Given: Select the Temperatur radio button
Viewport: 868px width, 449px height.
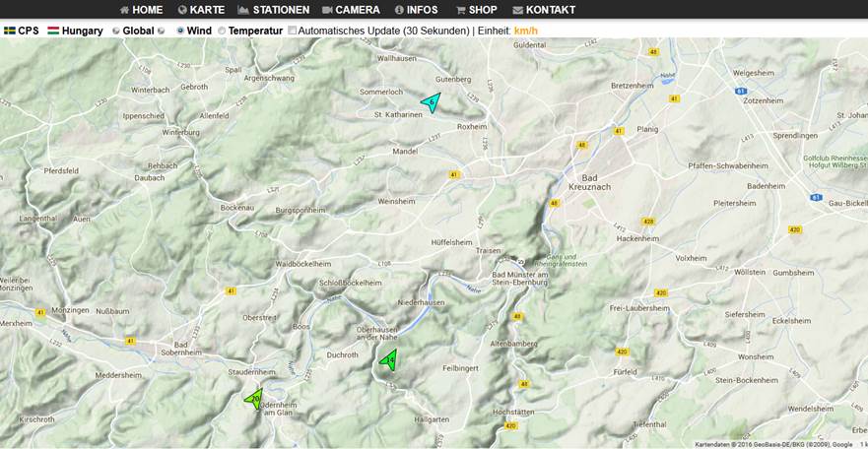Looking at the screenshot, I should tap(222, 31).
